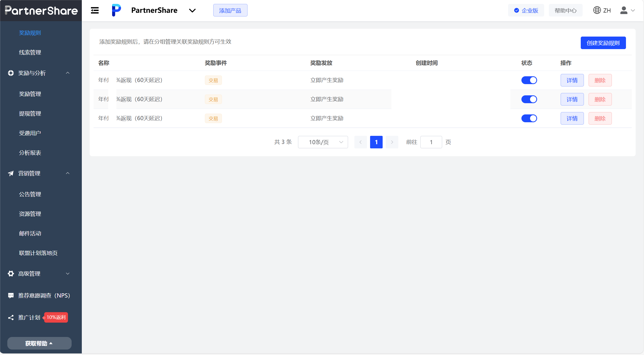Image resolution: width=644 pixels, height=355 pixels.
Task: Click the share icon for 推广计划
Action: pyautogui.click(x=11, y=317)
